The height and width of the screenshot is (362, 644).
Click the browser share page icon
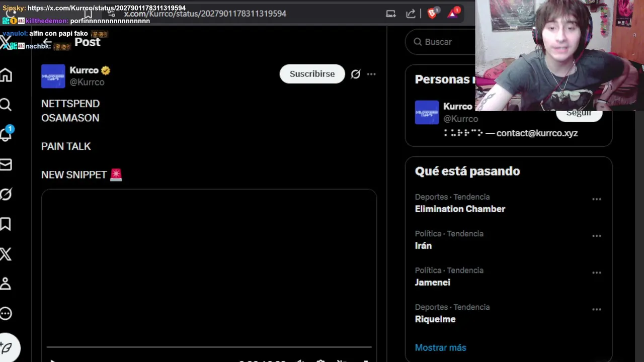click(411, 14)
